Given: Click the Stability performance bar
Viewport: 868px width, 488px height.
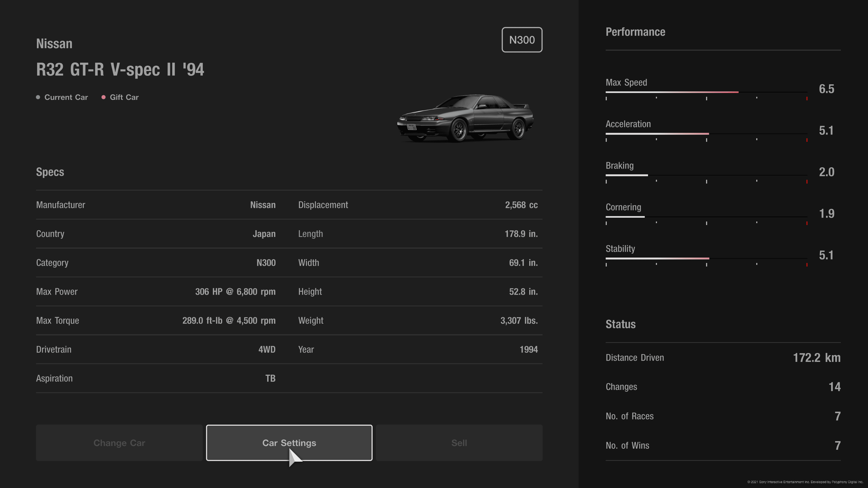Looking at the screenshot, I should (706, 258).
